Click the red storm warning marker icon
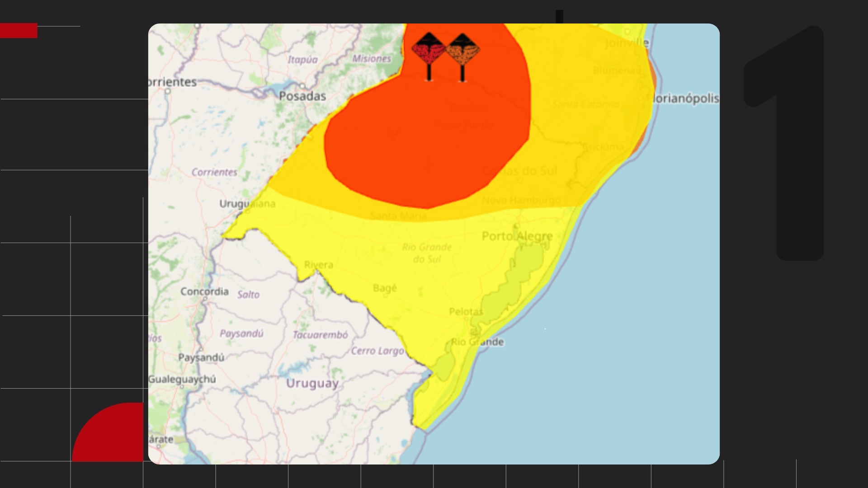 (x=429, y=57)
